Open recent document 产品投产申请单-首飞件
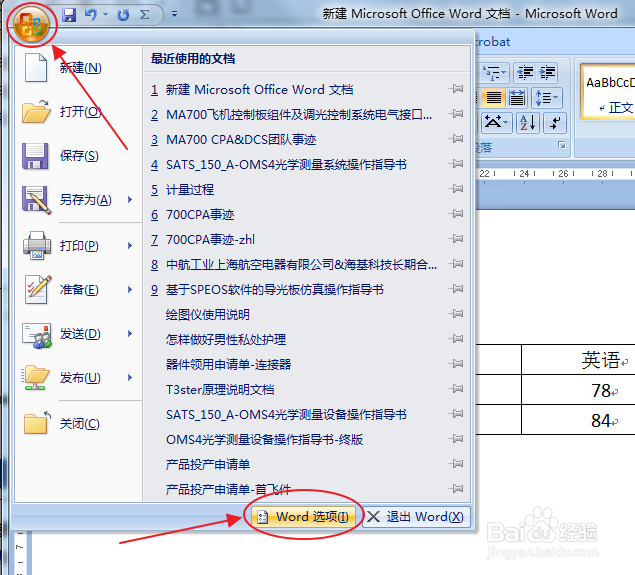Image resolution: width=635 pixels, height=575 pixels. pos(307,490)
